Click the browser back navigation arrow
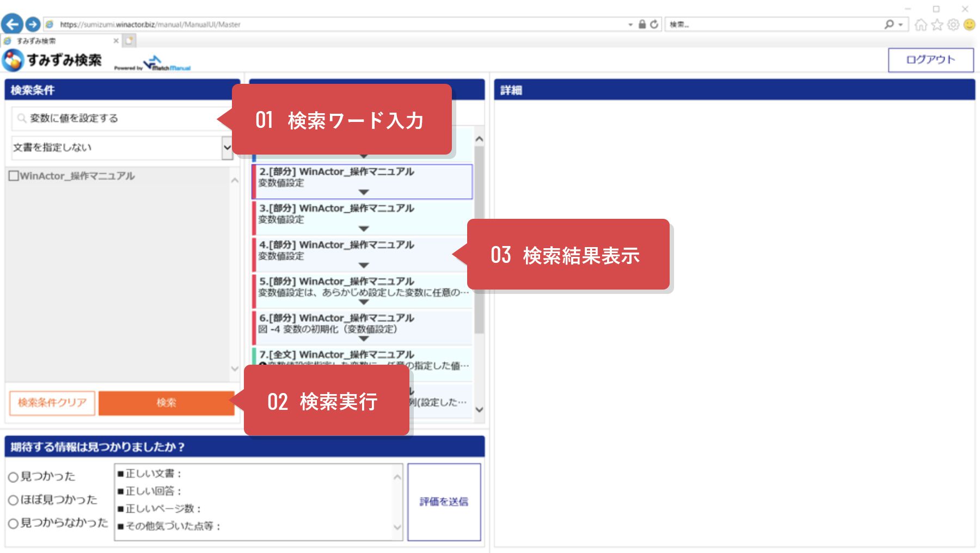 pyautogui.click(x=12, y=24)
